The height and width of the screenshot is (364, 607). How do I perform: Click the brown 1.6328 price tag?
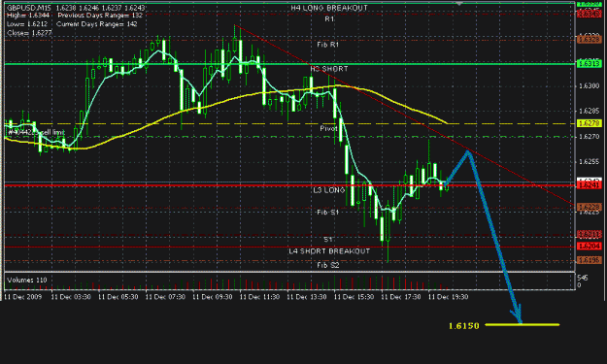tap(590, 40)
